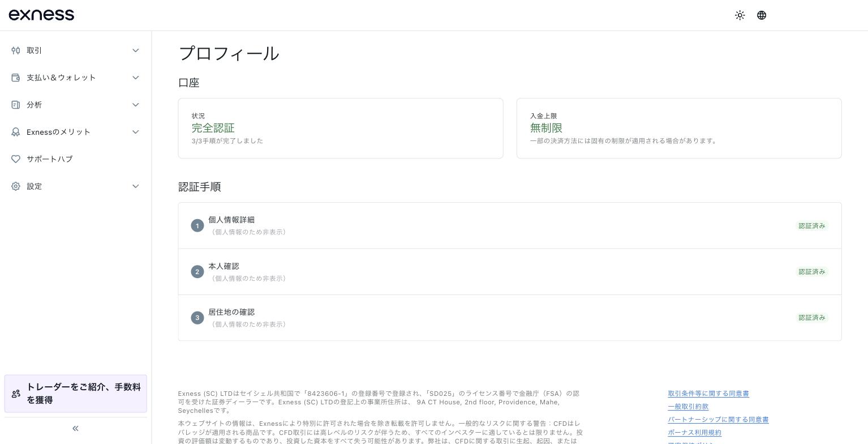Click the 入金上限 label
Image resolution: width=868 pixels, height=444 pixels.
(543, 116)
